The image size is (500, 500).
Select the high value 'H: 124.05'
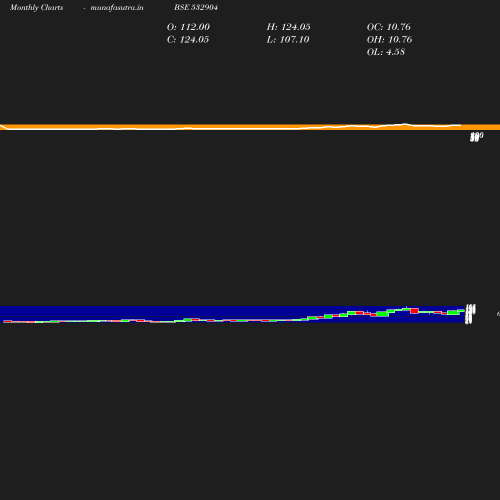[x=288, y=27]
